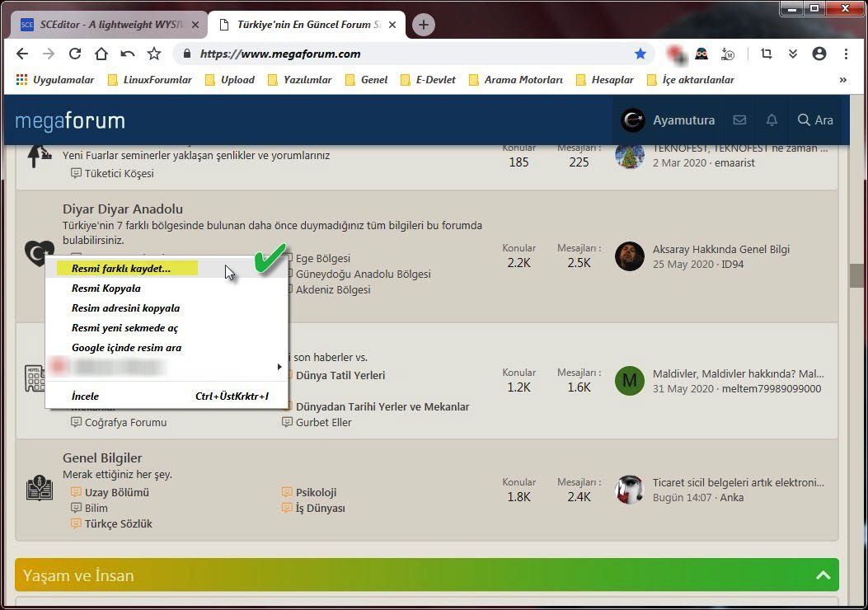
Task: Open a new browser tab
Action: click(x=424, y=25)
